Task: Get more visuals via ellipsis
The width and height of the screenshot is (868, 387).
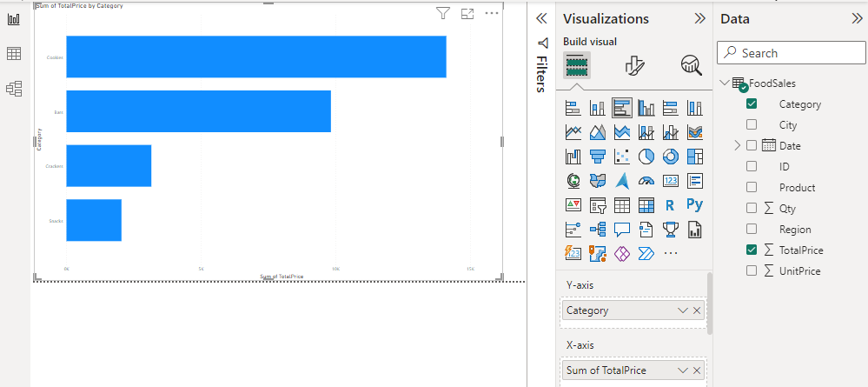Action: click(x=671, y=253)
